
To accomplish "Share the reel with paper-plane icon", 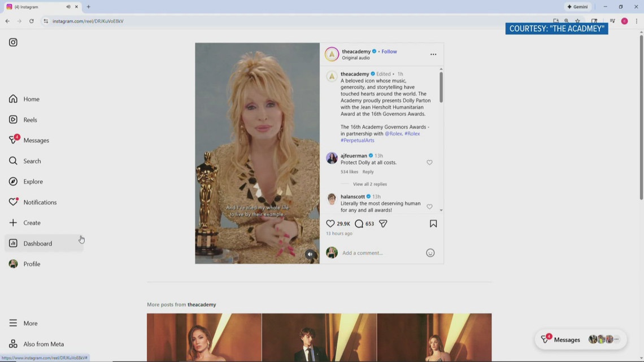I will pyautogui.click(x=383, y=224).
